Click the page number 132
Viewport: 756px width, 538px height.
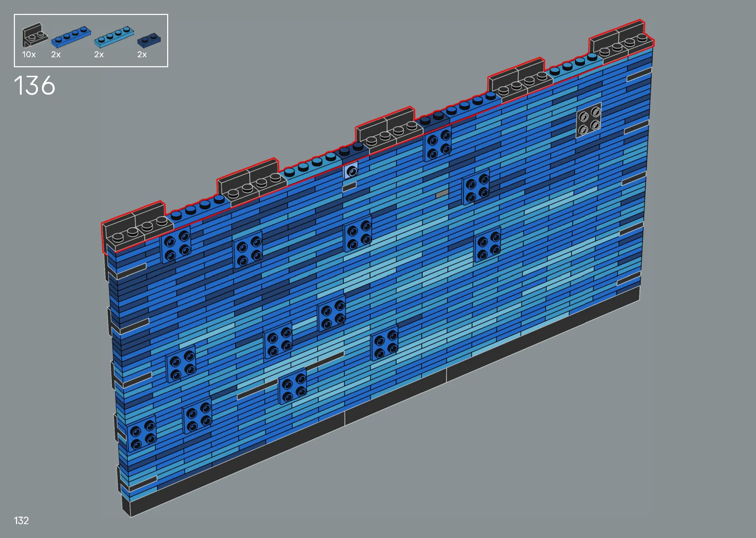(x=21, y=521)
